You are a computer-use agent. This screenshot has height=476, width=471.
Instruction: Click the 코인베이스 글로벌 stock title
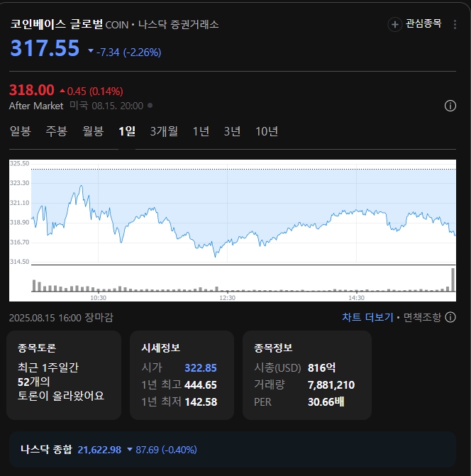coord(57,23)
